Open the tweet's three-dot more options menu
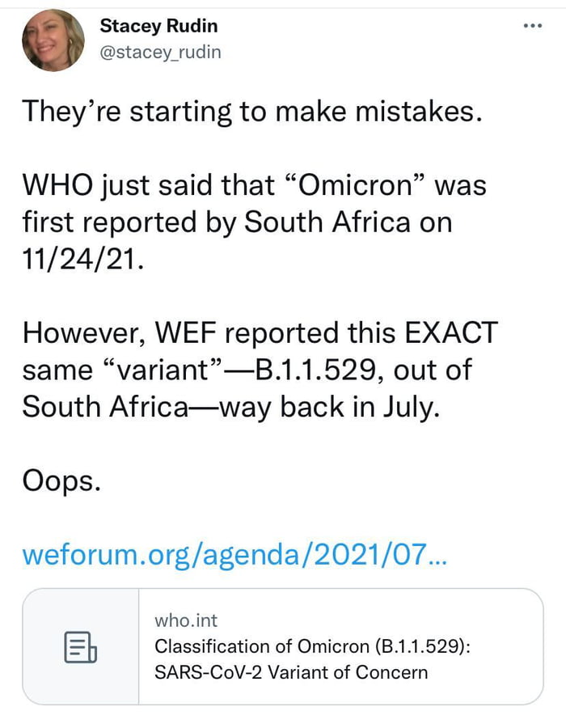Viewport: 566px width, 728px height. (x=531, y=25)
